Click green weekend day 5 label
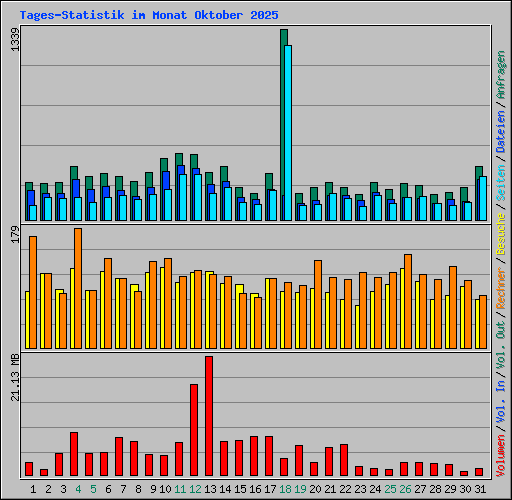The width and height of the screenshot is (512, 500). (93, 489)
